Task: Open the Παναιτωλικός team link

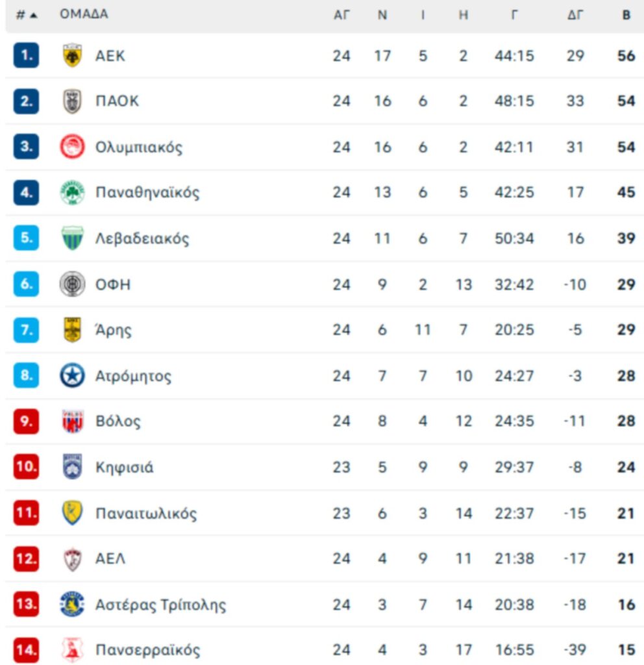Action: tap(145, 514)
